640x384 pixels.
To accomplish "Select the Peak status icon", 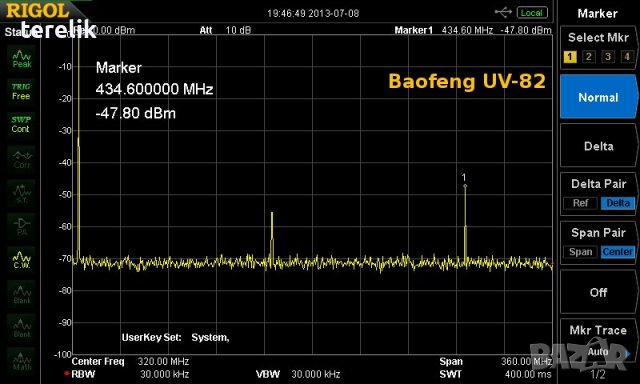I will pos(22,58).
